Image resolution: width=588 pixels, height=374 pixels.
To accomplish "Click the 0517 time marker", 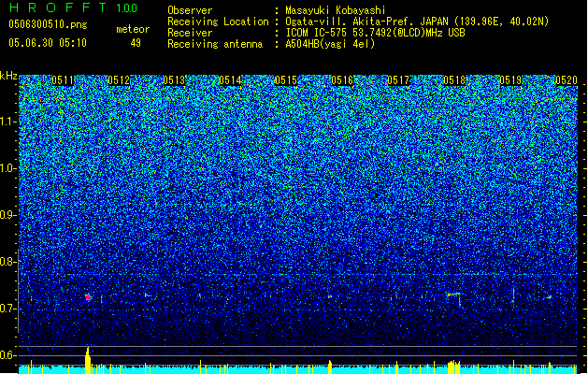I will coord(398,80).
